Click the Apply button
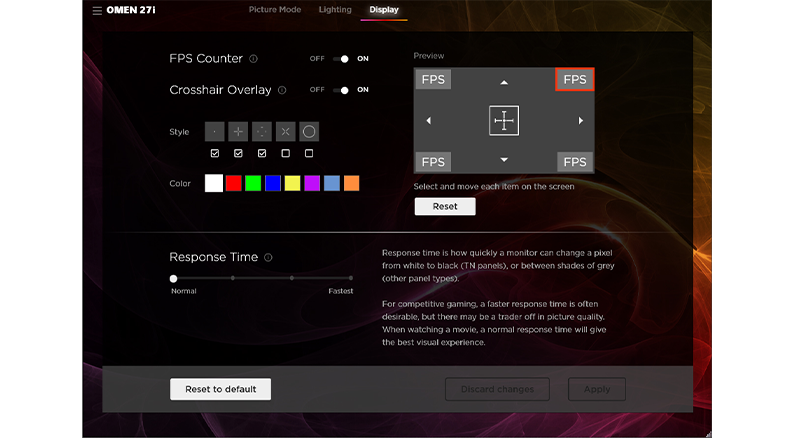 [x=597, y=389]
